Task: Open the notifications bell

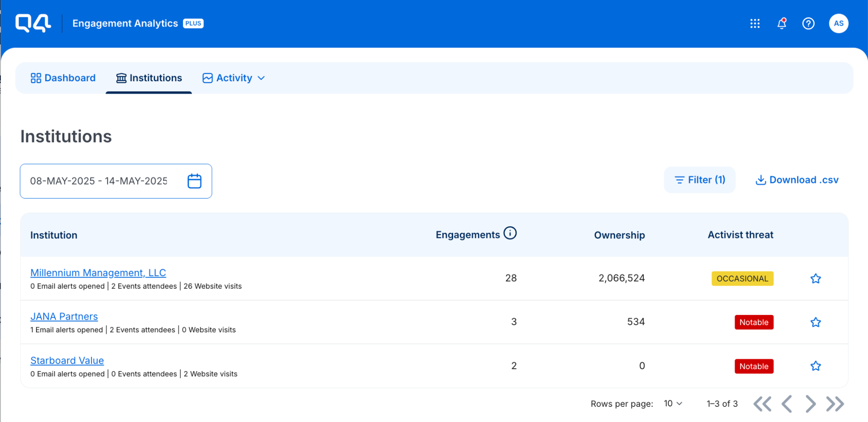Action: coord(781,23)
